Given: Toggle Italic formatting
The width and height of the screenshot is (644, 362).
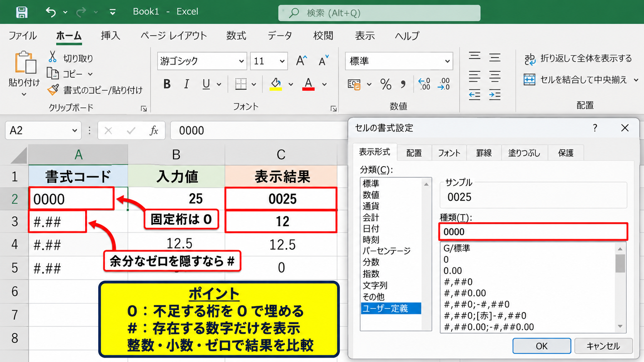Looking at the screenshot, I should pos(186,84).
